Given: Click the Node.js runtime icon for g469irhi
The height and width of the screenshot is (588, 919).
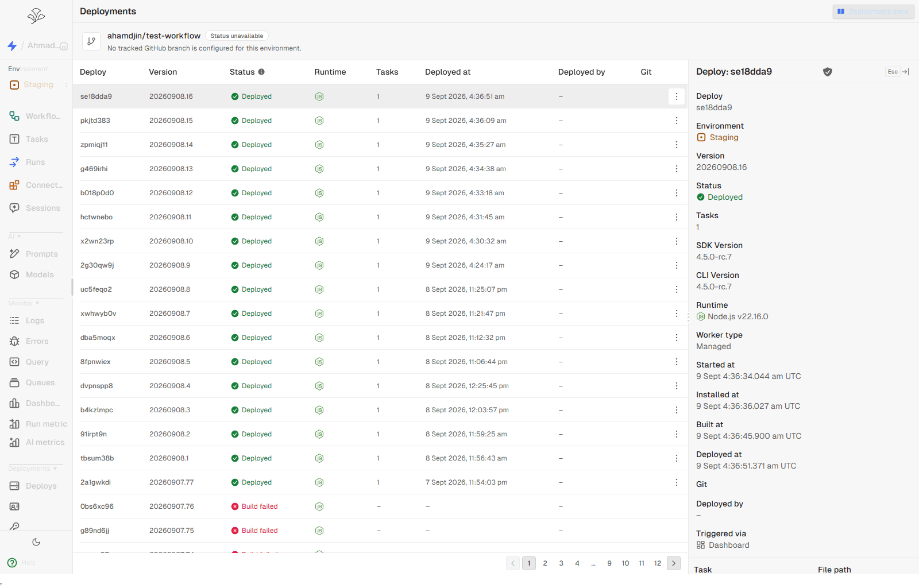Looking at the screenshot, I should (319, 169).
